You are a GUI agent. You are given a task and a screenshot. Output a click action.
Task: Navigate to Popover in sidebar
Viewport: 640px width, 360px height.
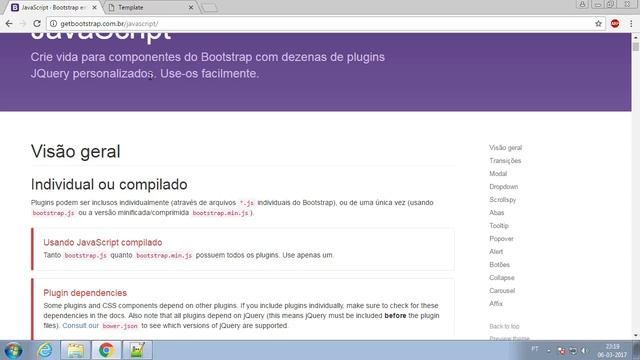pos(501,239)
